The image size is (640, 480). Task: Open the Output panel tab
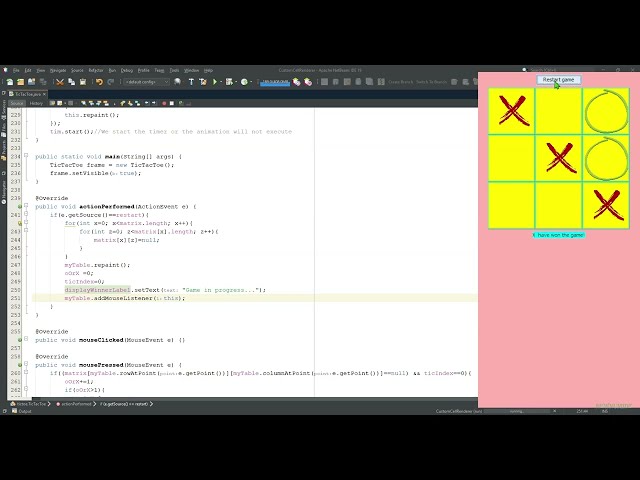tap(21, 411)
